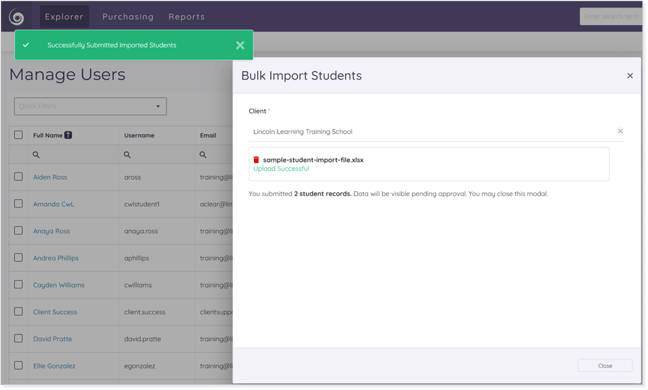Expand the Quick Filters dropdown

[x=90, y=106]
